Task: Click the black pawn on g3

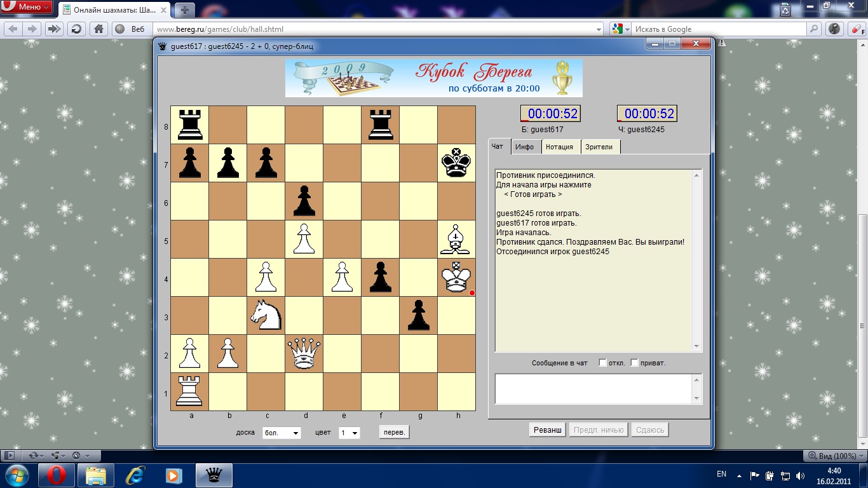Action: (x=418, y=315)
